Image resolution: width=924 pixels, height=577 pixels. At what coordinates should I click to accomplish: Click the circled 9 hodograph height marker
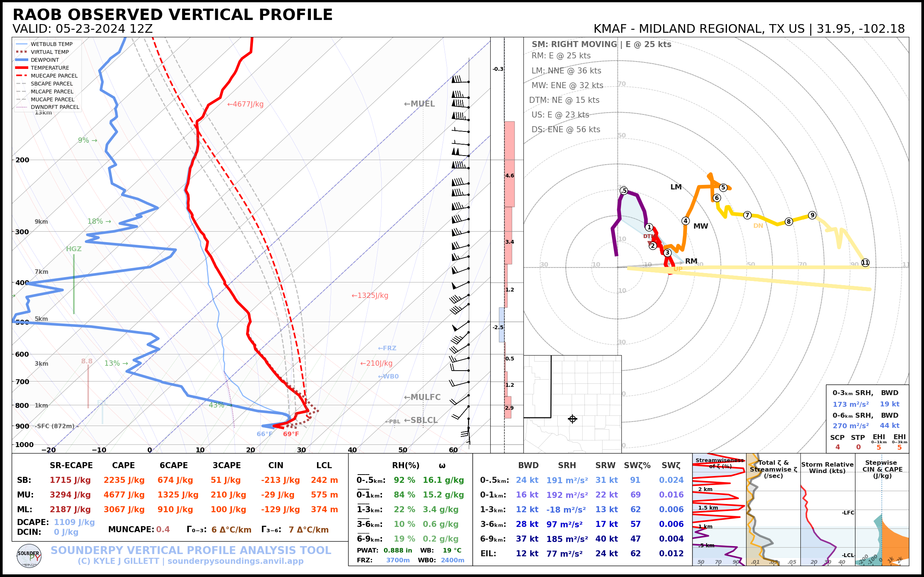click(812, 215)
